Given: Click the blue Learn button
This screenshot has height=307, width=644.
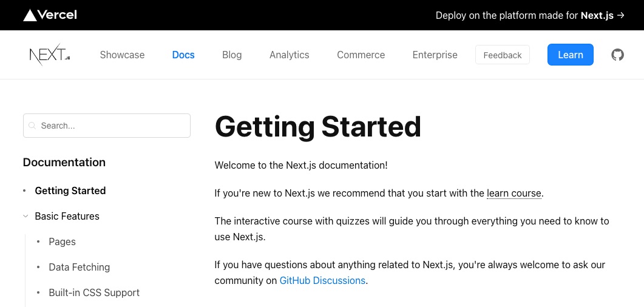Looking at the screenshot, I should (570, 55).
